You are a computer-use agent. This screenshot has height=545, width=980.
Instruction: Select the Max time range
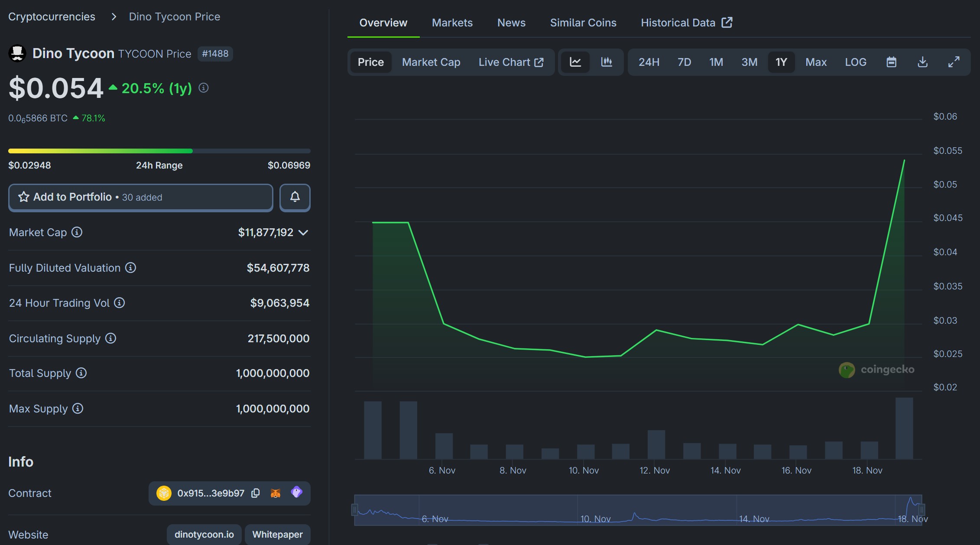click(816, 62)
